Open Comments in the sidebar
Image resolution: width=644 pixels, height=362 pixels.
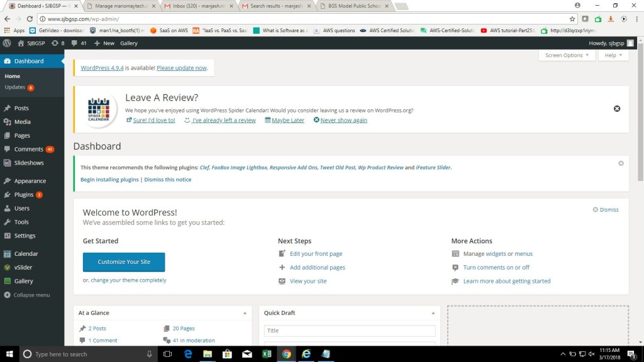coord(29,149)
